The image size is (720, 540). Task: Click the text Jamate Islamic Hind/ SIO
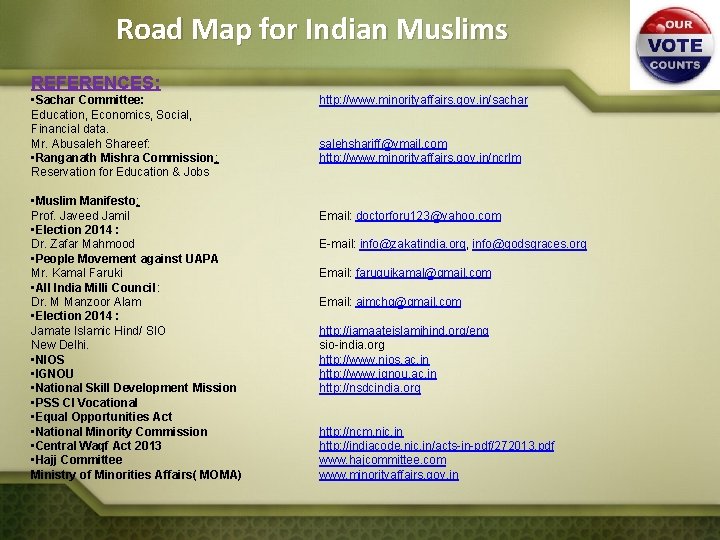pos(98,331)
